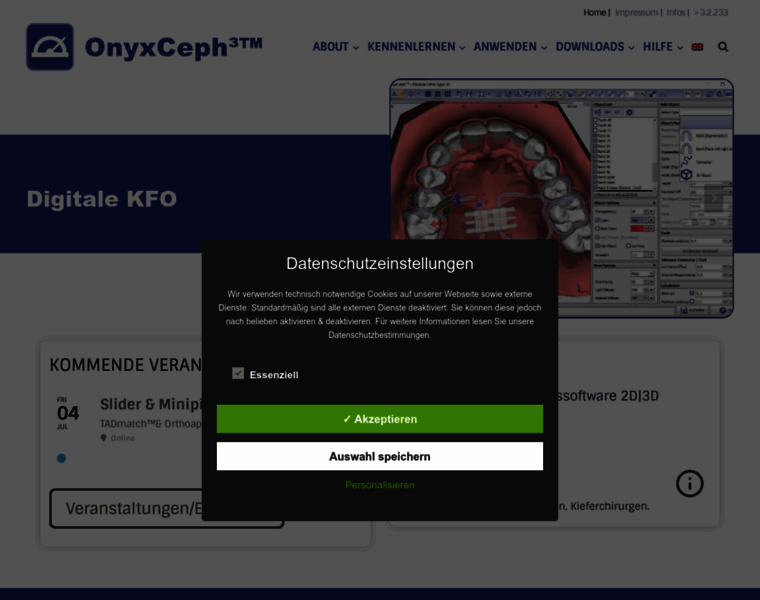Click the 3D dental model screenshot
The width and height of the screenshot is (760, 600).
(561, 198)
